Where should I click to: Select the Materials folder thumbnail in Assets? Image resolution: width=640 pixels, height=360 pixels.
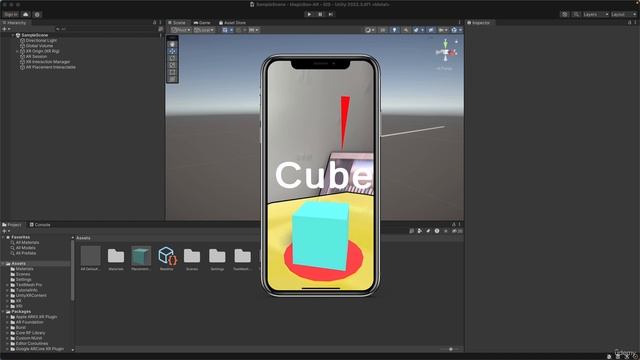[116, 256]
